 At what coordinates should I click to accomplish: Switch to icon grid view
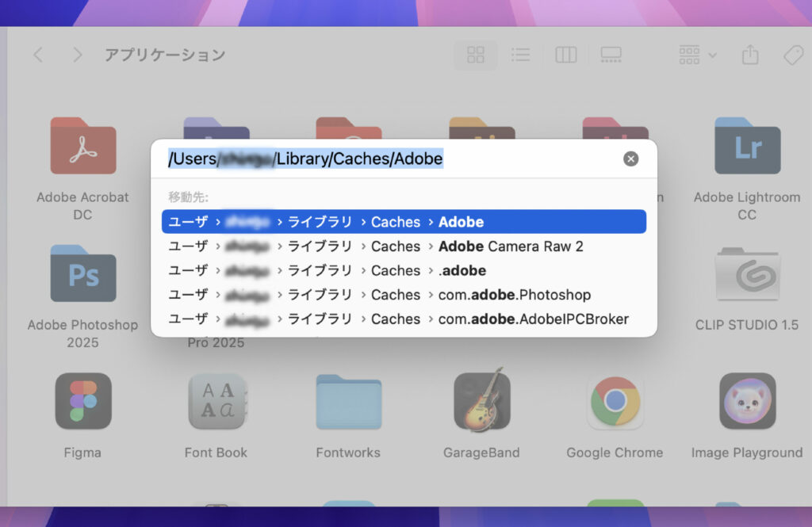click(x=476, y=55)
